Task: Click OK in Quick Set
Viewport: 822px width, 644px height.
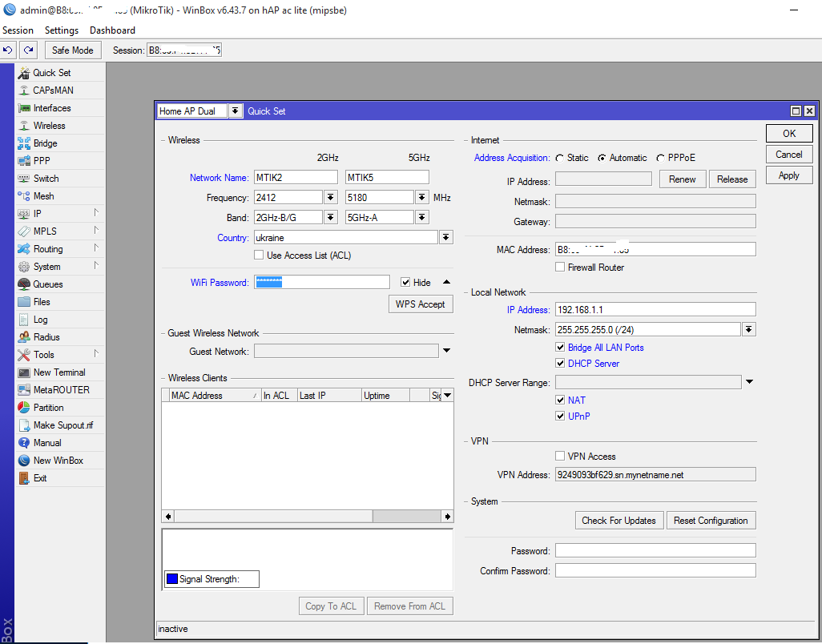Action: [789, 134]
